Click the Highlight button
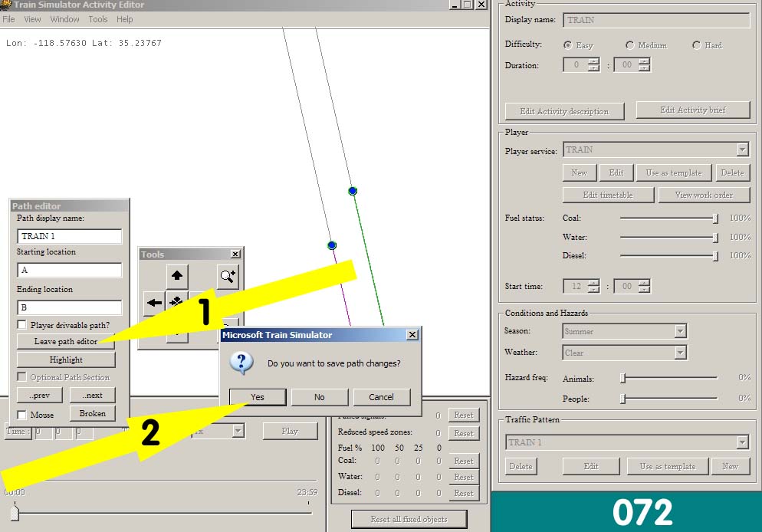762x532 pixels. pos(66,360)
